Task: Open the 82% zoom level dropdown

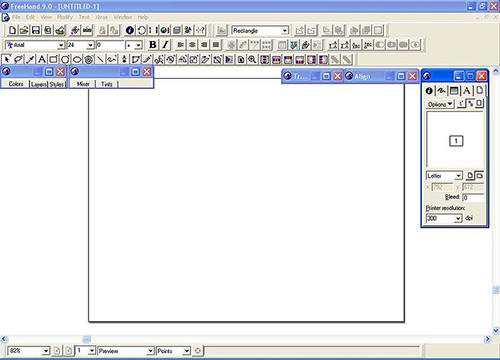Action: (x=46, y=351)
